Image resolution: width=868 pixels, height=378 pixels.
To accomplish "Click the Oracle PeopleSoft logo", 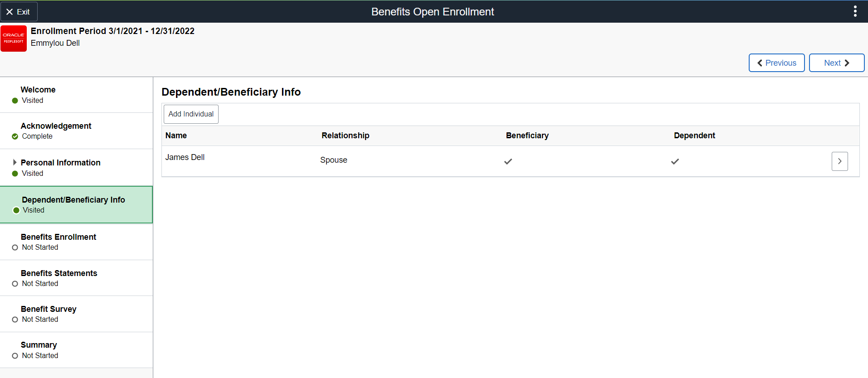I will pyautogui.click(x=14, y=39).
